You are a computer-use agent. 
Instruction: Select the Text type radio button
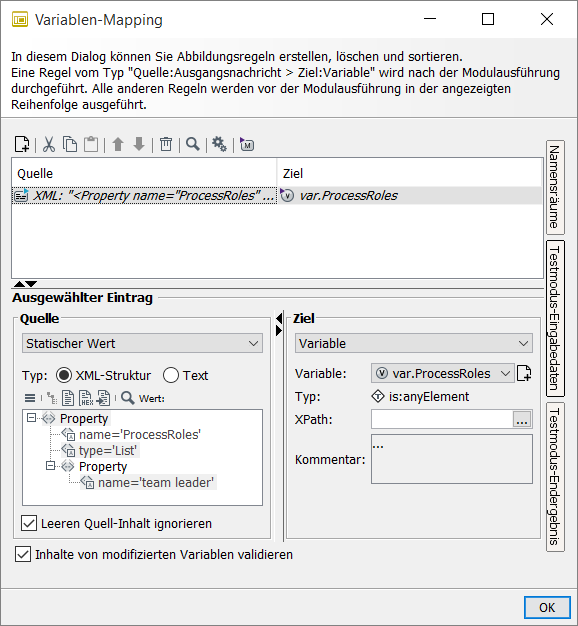tap(171, 375)
